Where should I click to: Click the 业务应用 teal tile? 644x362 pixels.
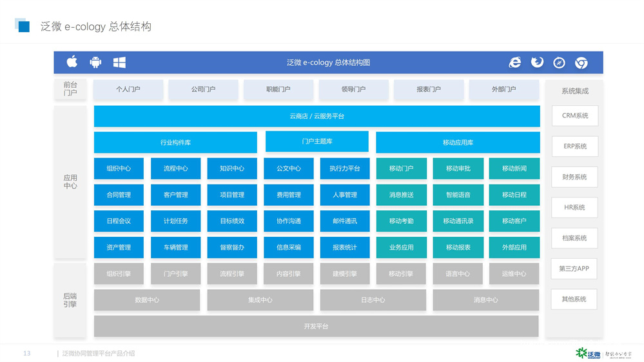(401, 247)
